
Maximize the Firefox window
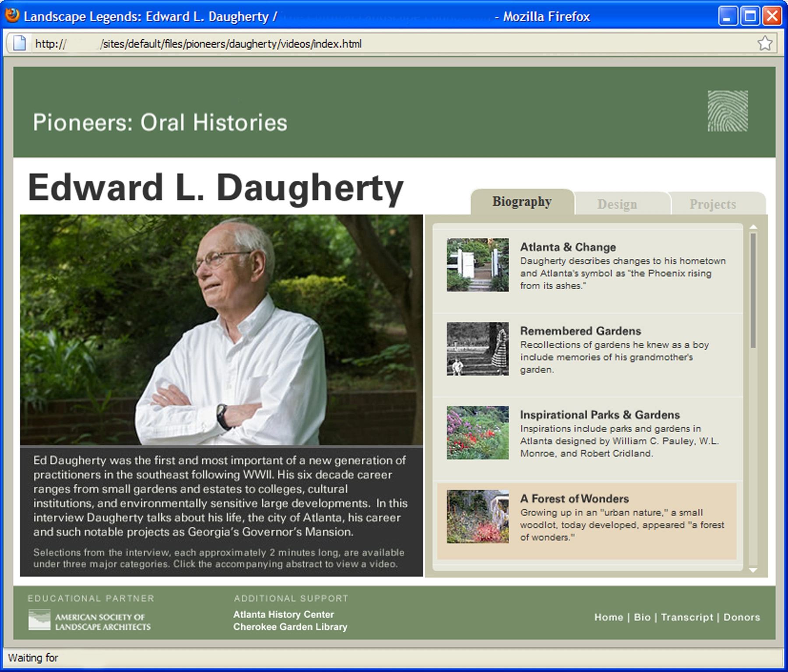[750, 17]
